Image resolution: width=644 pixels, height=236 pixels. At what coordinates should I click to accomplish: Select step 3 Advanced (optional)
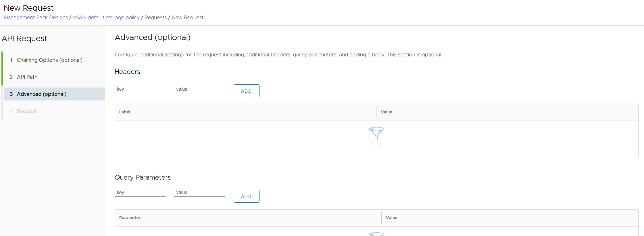[x=41, y=94]
